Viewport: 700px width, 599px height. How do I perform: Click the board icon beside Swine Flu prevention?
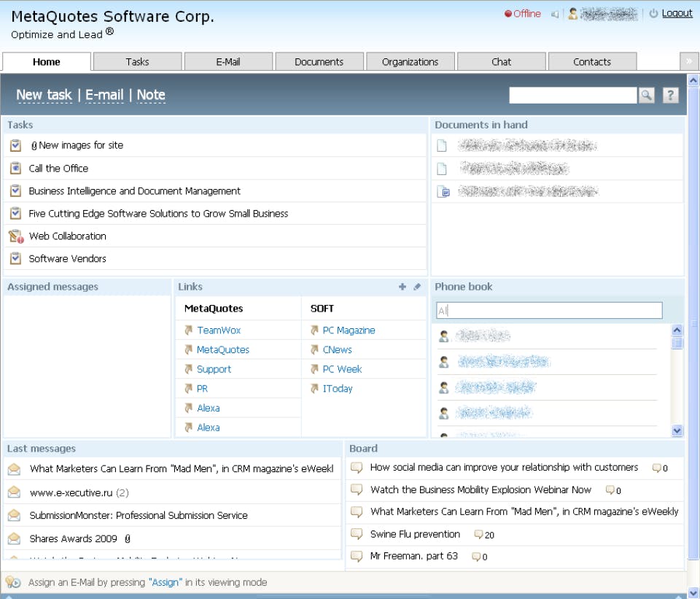(357, 534)
